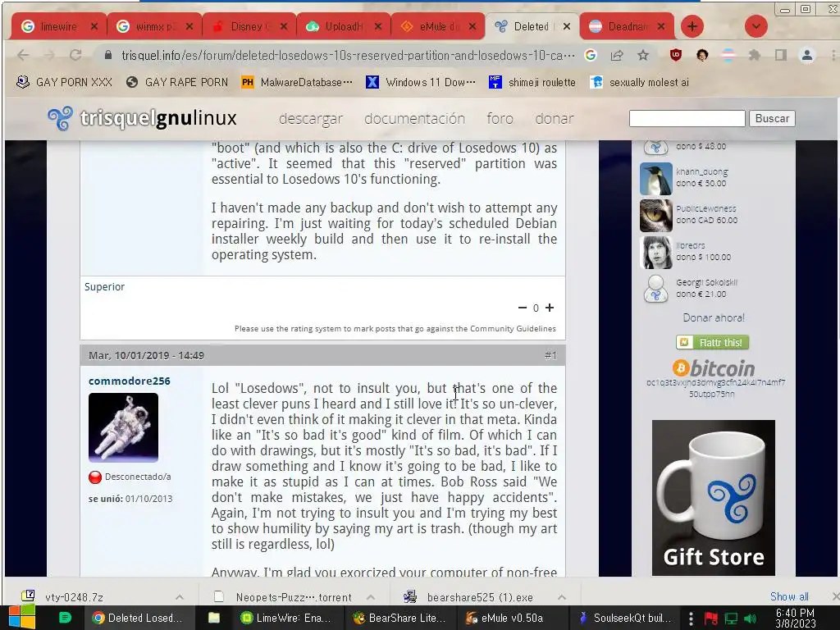Expand options for vty-0248.7z download

pos(180,597)
